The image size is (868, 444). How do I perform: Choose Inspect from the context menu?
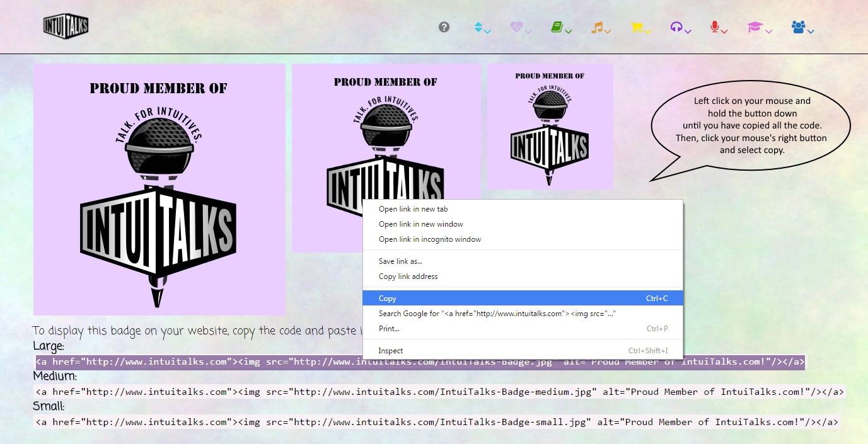pos(523,351)
